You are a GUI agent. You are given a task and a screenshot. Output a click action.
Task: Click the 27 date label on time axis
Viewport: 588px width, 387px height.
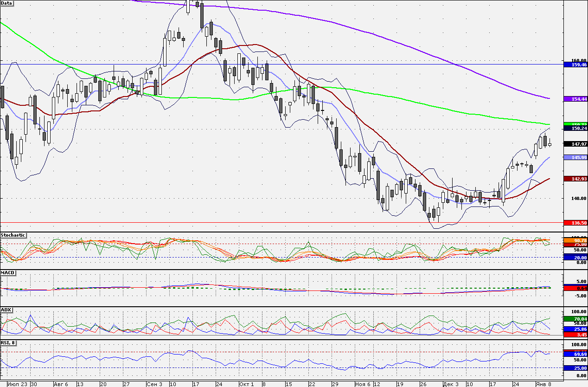pos(126,384)
